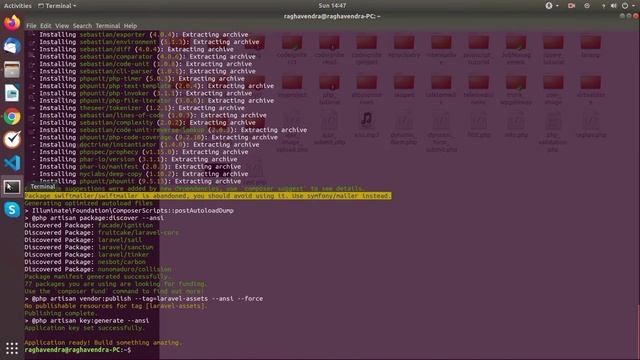Click the Activities button
This screenshot has width=640, height=360.
tap(18, 6)
